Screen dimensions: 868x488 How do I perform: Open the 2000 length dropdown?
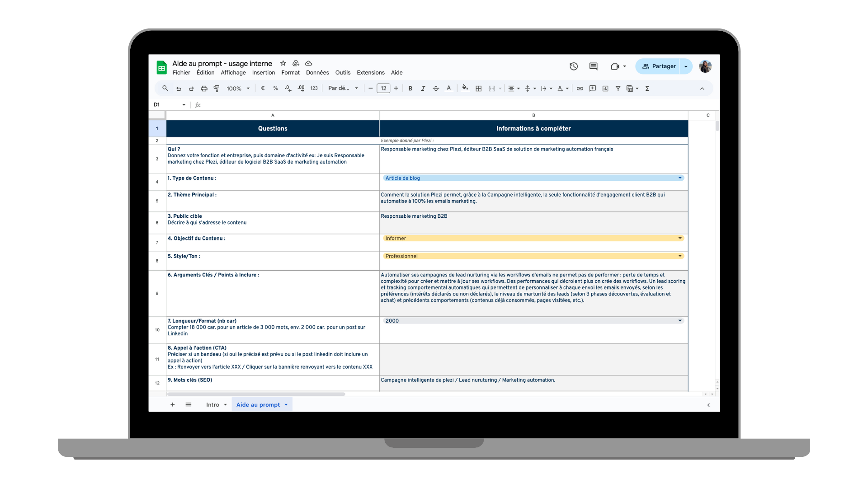[533, 321]
